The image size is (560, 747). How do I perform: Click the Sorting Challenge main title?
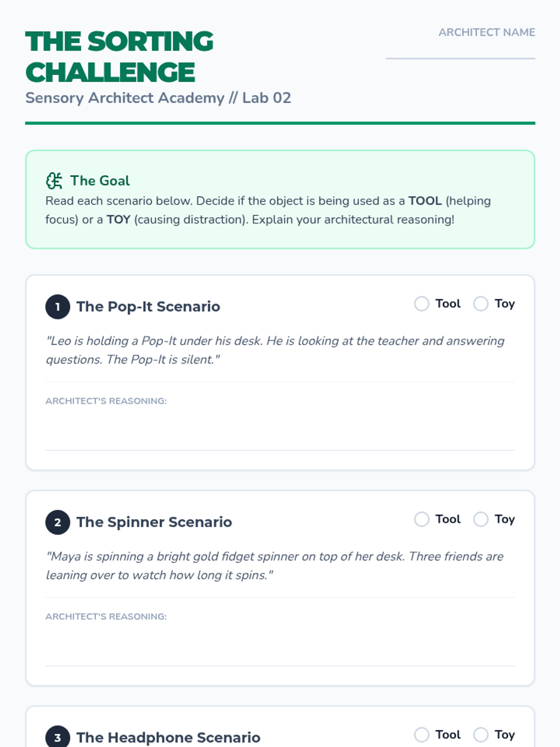119,56
